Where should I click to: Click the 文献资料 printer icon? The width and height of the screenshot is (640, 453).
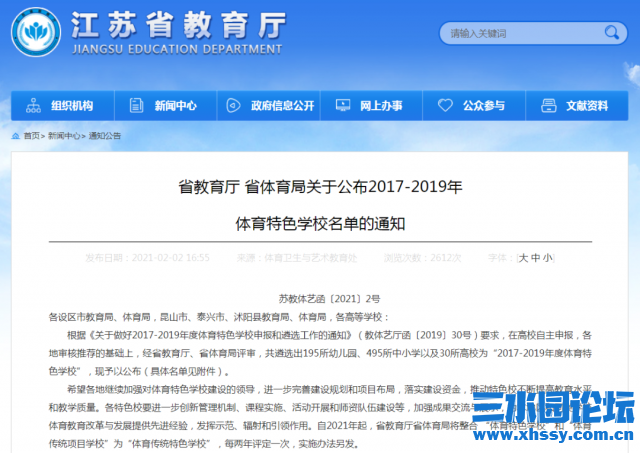(x=549, y=105)
